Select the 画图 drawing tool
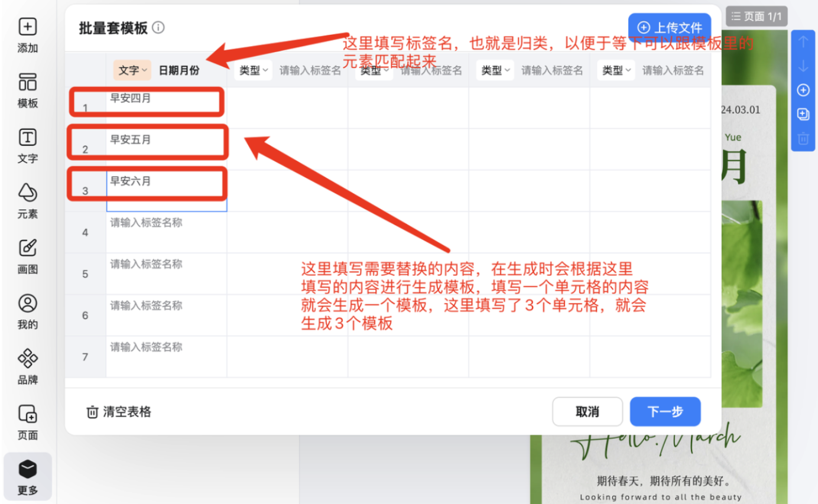 point(28,255)
